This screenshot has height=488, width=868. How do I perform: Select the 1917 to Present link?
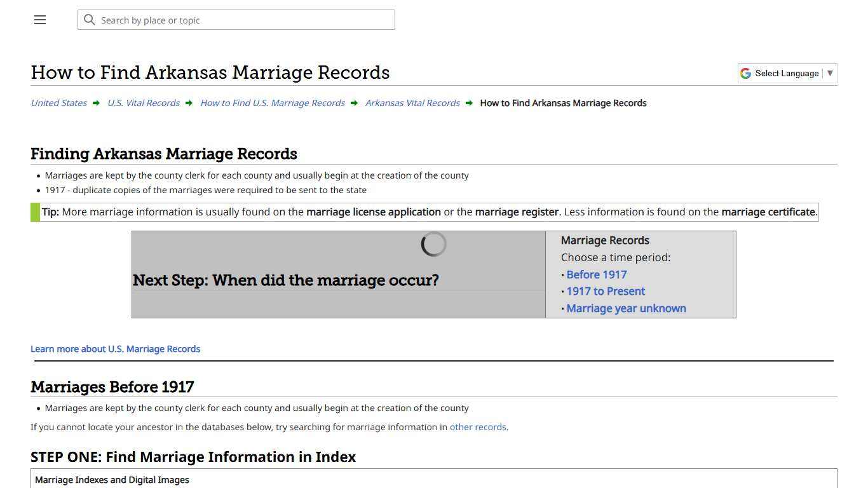606,291
